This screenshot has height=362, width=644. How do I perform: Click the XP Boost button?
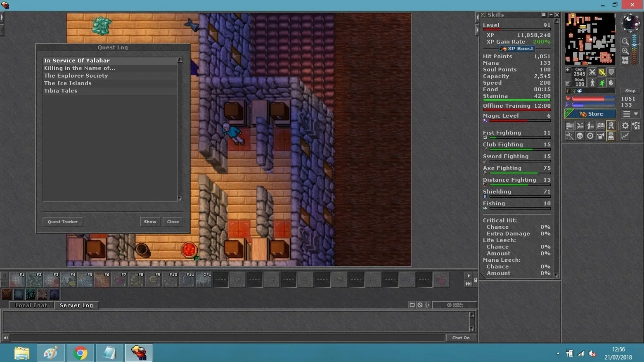[x=517, y=49]
